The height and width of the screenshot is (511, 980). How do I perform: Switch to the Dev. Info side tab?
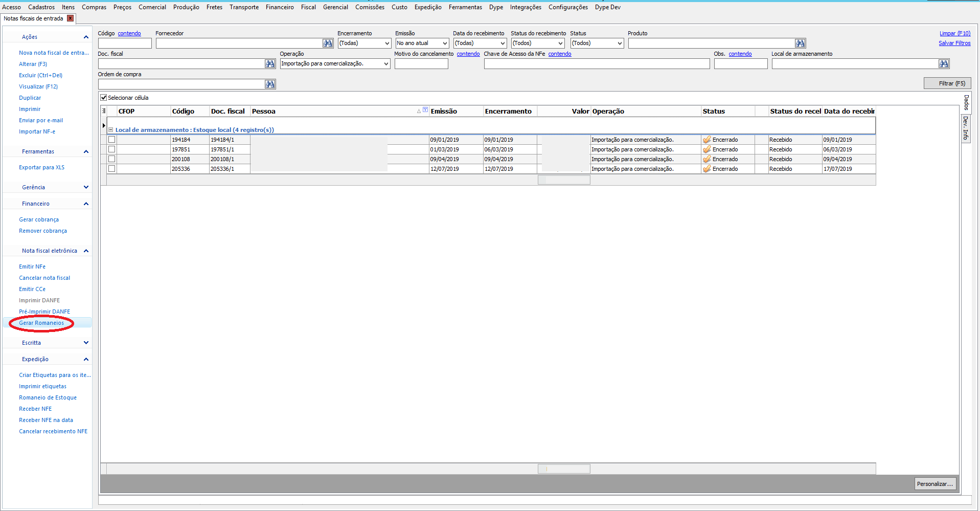coord(966,128)
